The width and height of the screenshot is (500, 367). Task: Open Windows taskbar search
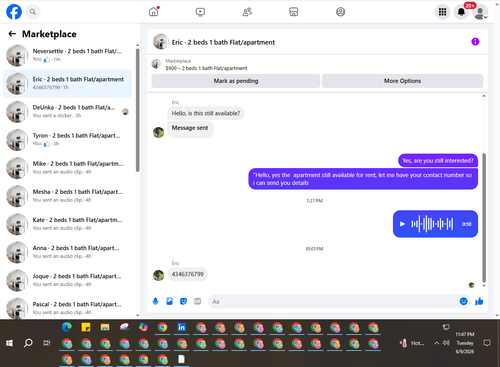click(x=28, y=343)
